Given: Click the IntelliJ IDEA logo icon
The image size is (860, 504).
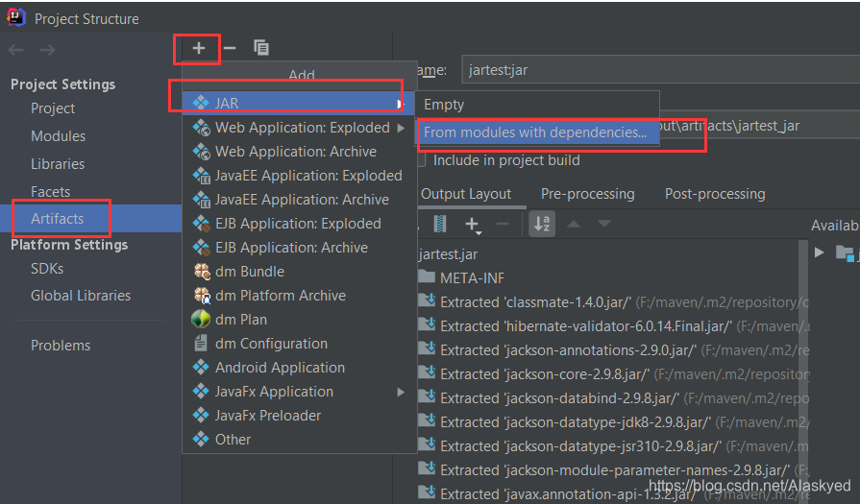Looking at the screenshot, I should 16,17.
